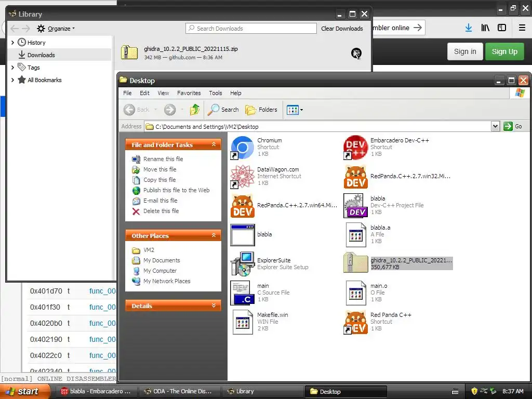Click the Explorer address bar path field
Screen dimensions: 532x399
pyautogui.click(x=317, y=127)
